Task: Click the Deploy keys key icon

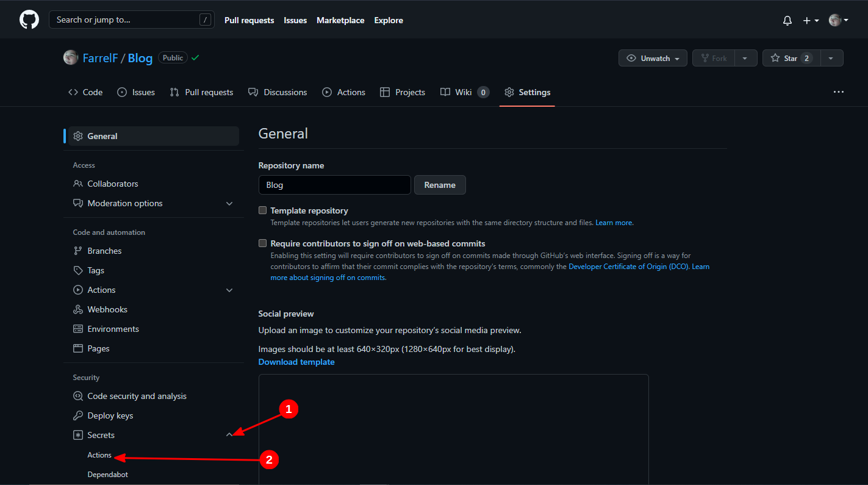Action: point(78,415)
